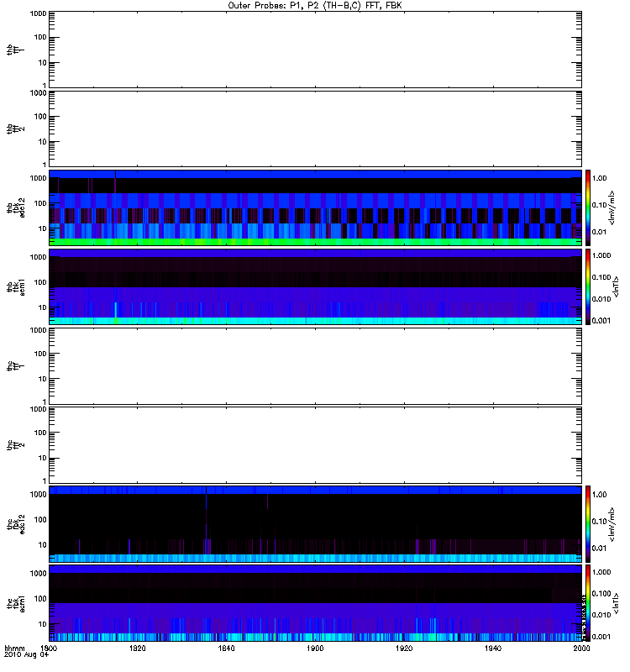Image resolution: width=630 pixels, height=672 pixels.
Task: Select the color bar beside the thb fbk scm1 panel
Action: [x=588, y=286]
